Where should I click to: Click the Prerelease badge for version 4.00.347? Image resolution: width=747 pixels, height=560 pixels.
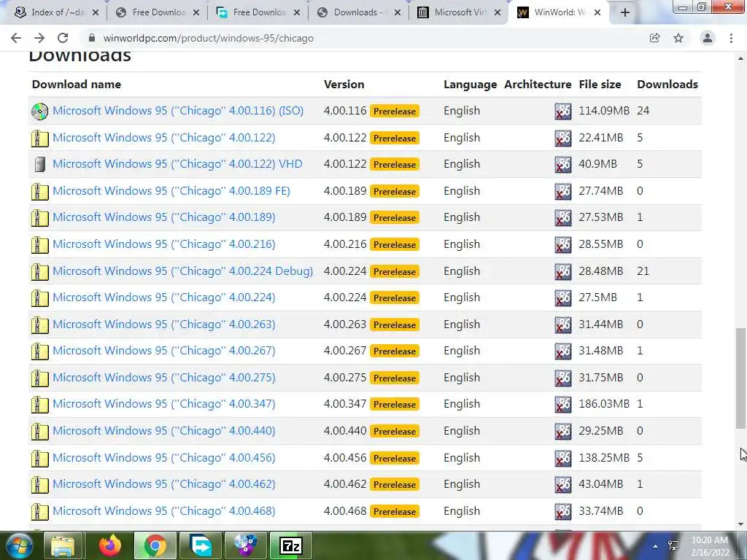(395, 404)
